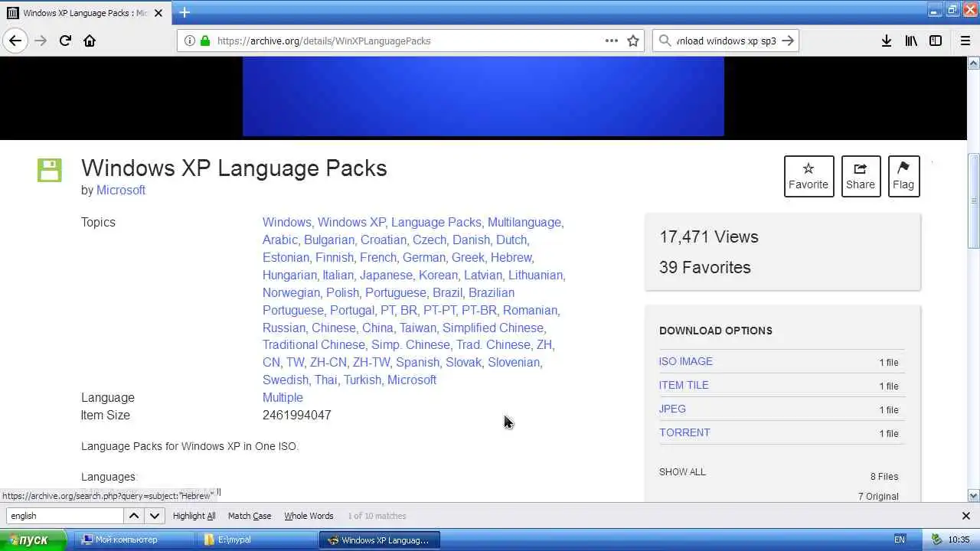Viewport: 980px width, 551px height.
Task: Click the search magnifier icon
Action: tap(665, 41)
